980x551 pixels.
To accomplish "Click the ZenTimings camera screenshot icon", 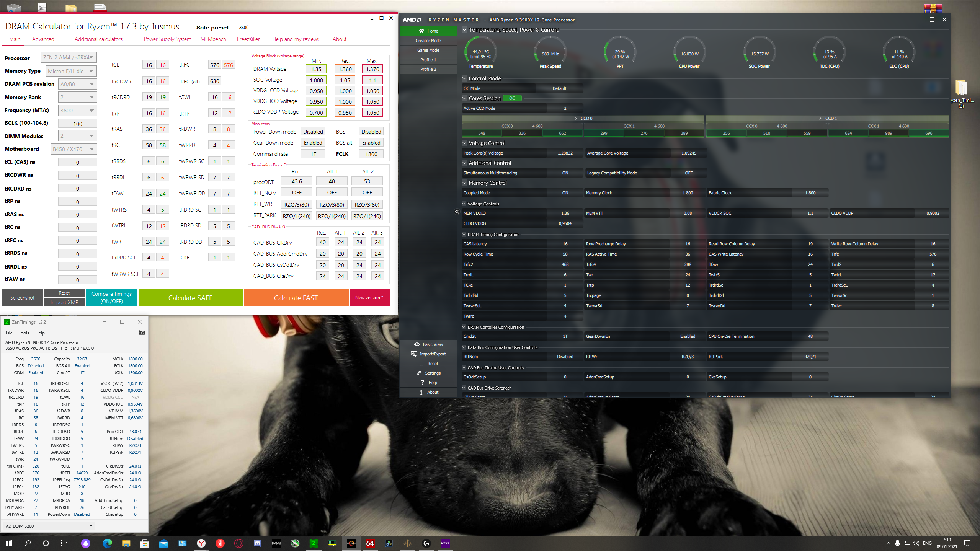I will point(141,333).
